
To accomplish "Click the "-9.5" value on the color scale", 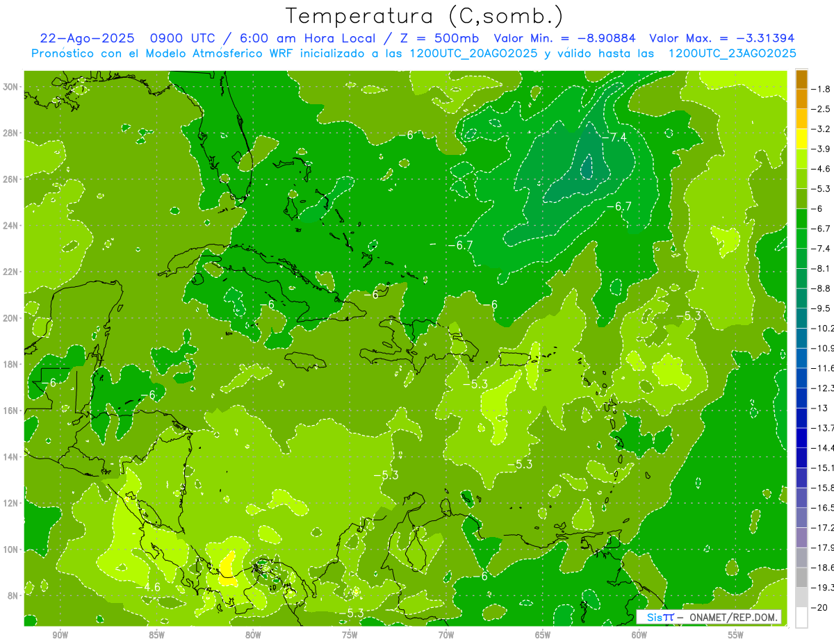I will [x=821, y=308].
